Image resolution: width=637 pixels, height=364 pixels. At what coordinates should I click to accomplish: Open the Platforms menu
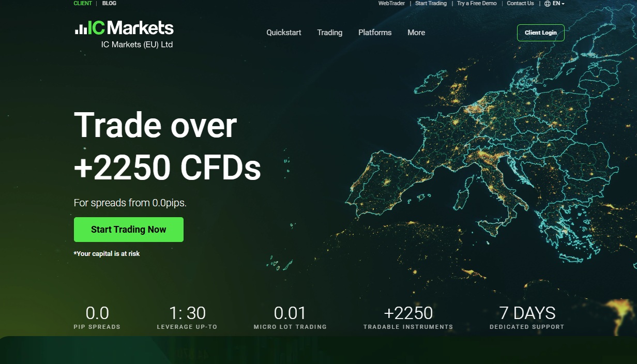pos(375,33)
